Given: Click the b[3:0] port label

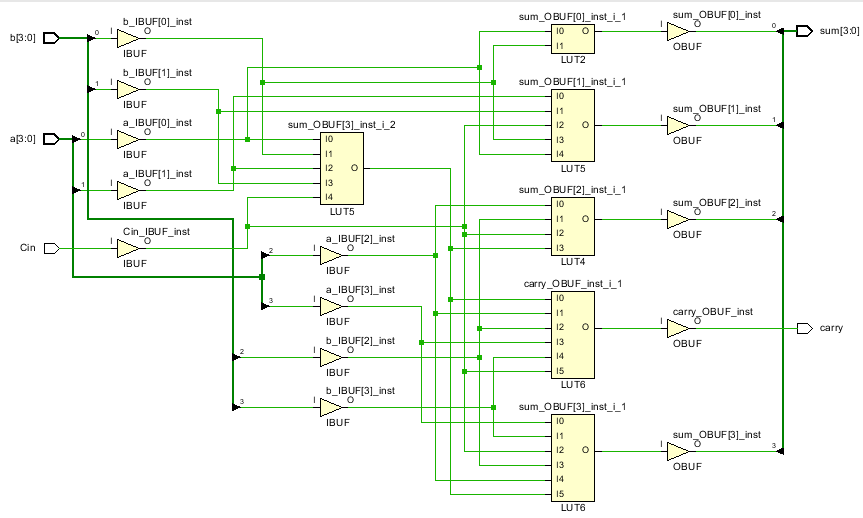Looking at the screenshot, I should (x=23, y=38).
